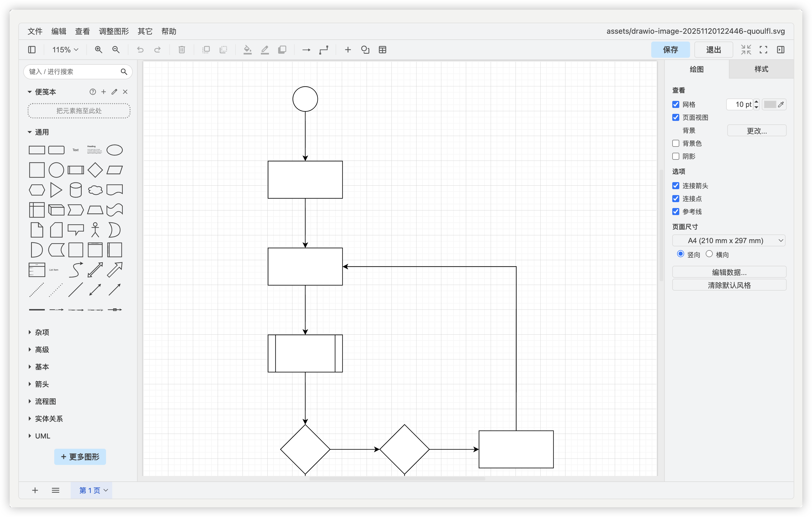The height and width of the screenshot is (517, 812).
Task: Expand the 流程图 shape category
Action: pyautogui.click(x=45, y=401)
